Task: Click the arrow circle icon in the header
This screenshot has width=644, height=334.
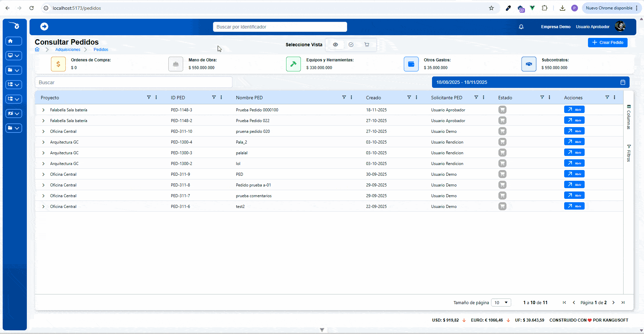Action: click(x=44, y=26)
